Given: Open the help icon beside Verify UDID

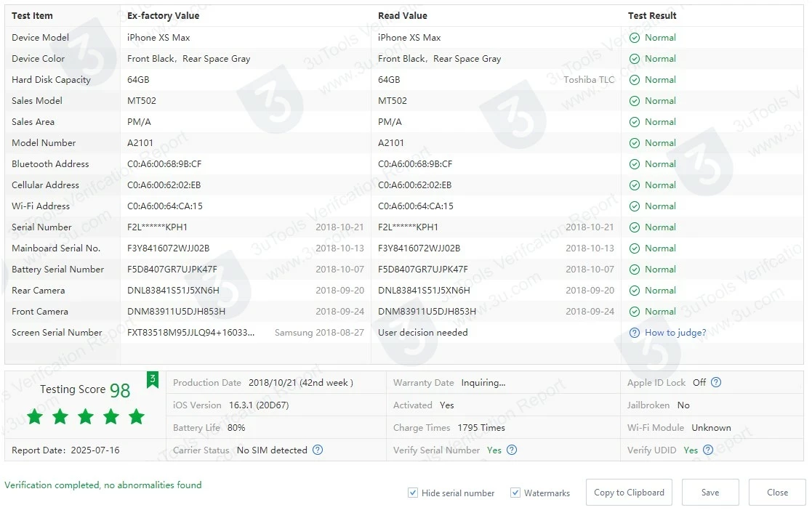Looking at the screenshot, I should 708,450.
